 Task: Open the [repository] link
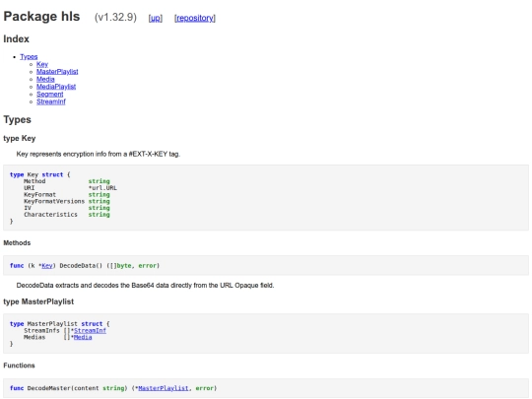point(195,18)
